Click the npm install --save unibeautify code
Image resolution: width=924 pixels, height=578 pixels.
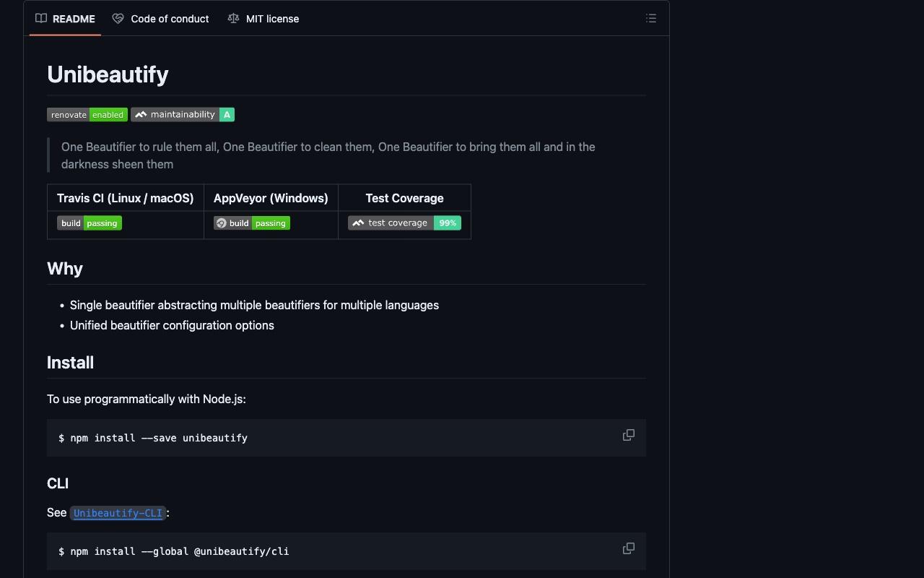153,438
